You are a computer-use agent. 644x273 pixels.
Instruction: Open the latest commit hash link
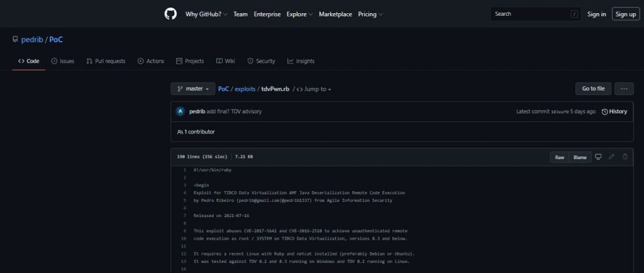pos(560,112)
